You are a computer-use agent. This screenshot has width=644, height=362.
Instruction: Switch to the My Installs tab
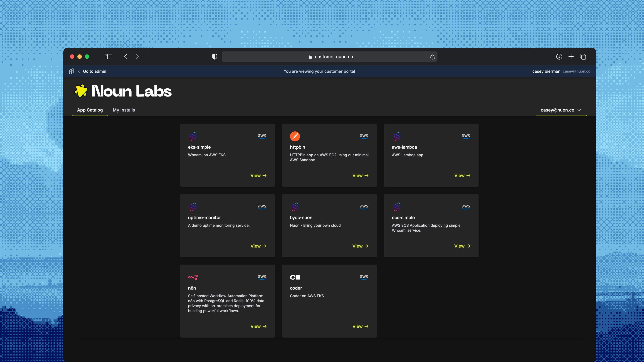[x=124, y=110]
